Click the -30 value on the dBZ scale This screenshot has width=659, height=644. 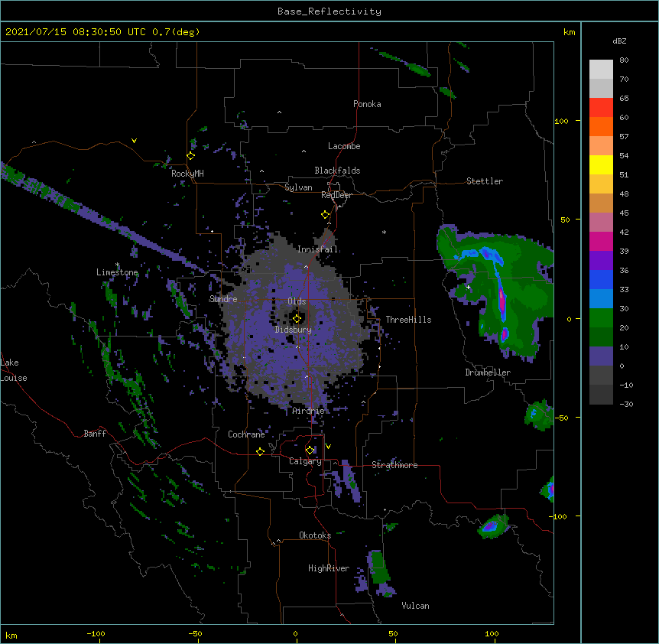626,404
